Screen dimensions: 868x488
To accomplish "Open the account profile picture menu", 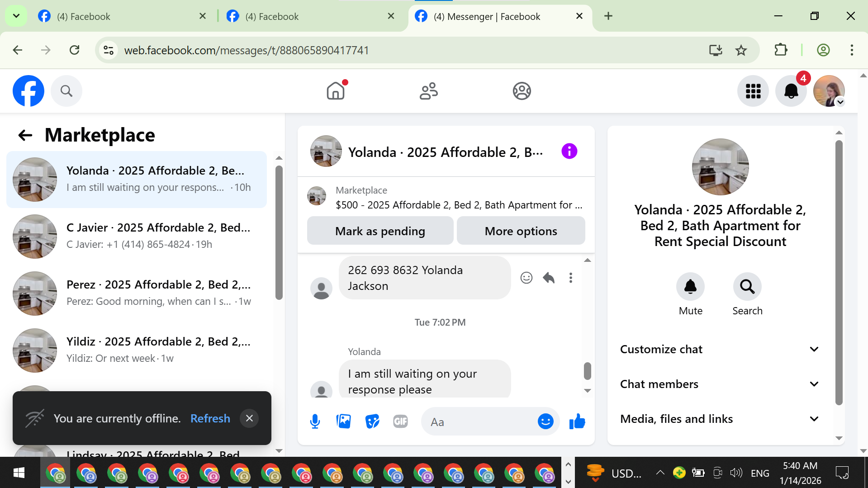I will pyautogui.click(x=829, y=91).
